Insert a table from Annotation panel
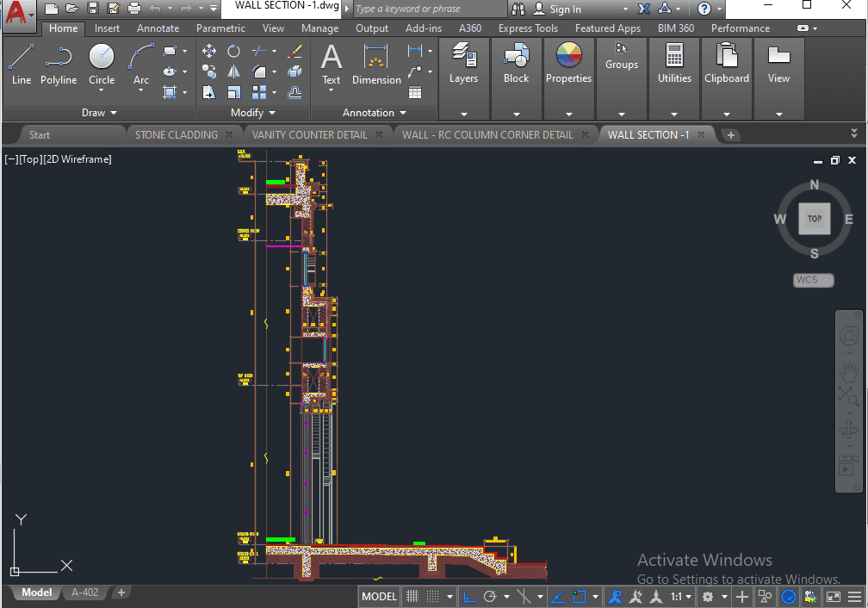Viewport: 868px width, 608px height. tap(415, 92)
